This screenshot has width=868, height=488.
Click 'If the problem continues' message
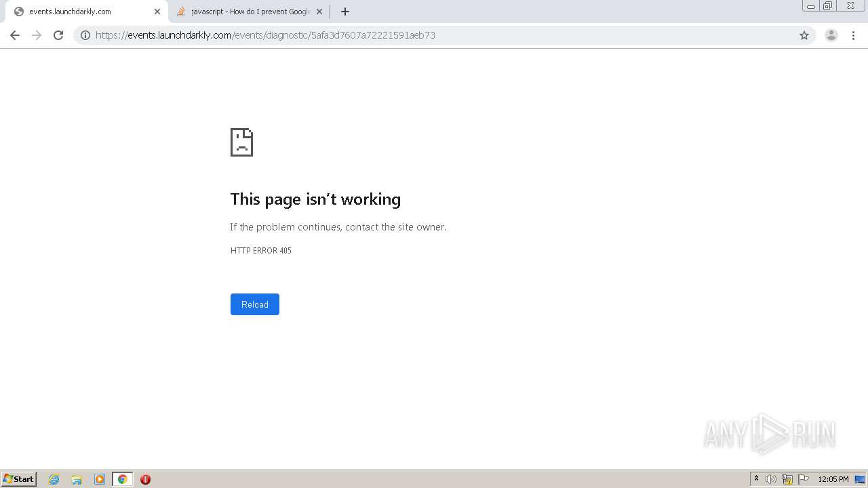(x=338, y=227)
